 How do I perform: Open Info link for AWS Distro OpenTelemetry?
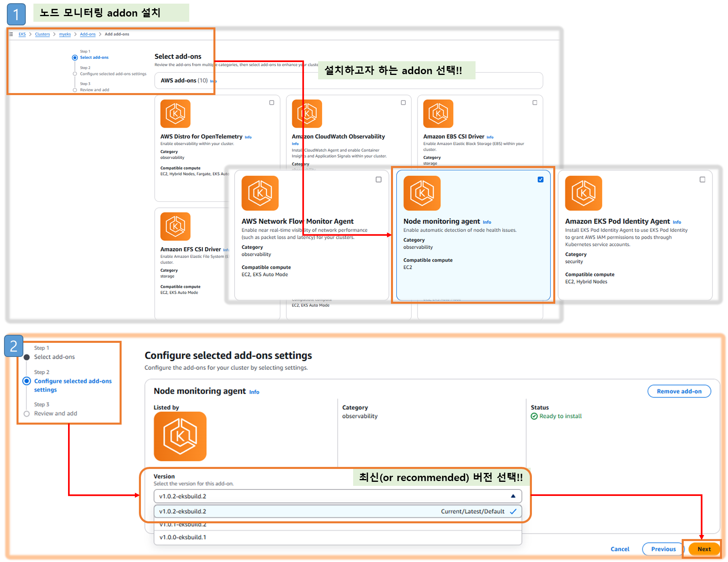tap(248, 137)
